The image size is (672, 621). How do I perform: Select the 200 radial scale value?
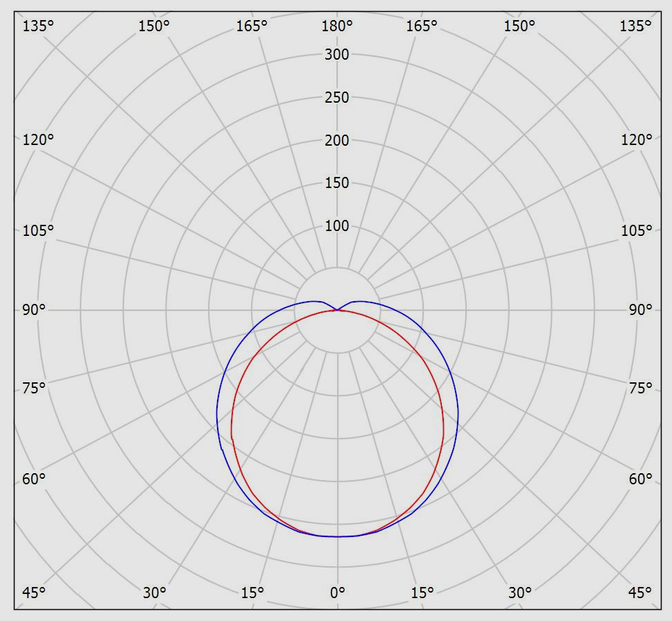(x=337, y=140)
